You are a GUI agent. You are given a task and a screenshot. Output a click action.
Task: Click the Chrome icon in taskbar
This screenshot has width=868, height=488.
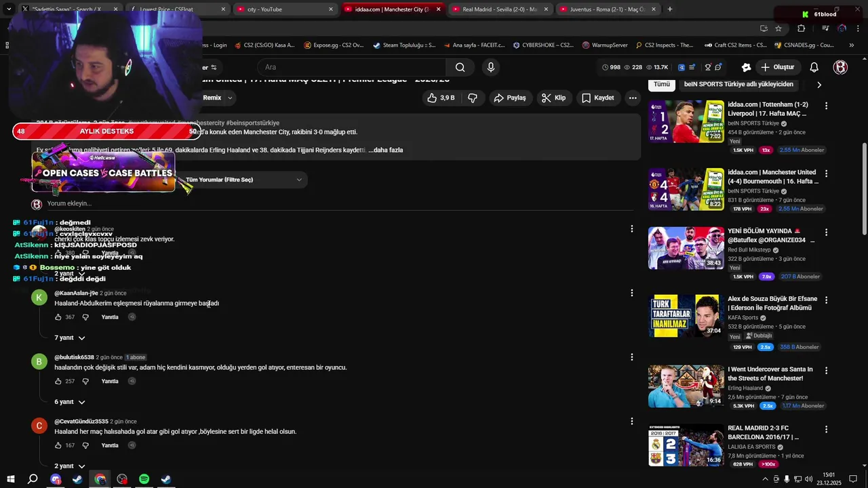pos(100,479)
